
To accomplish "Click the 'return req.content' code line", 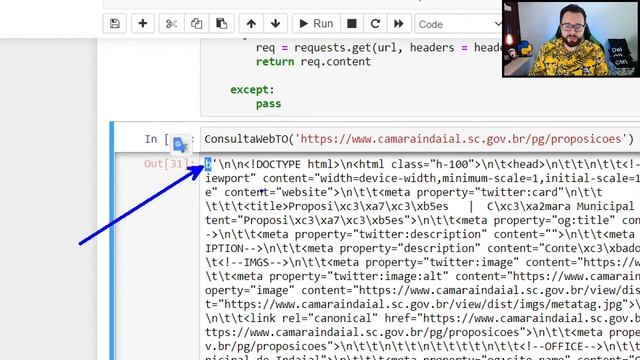I will tap(313, 62).
